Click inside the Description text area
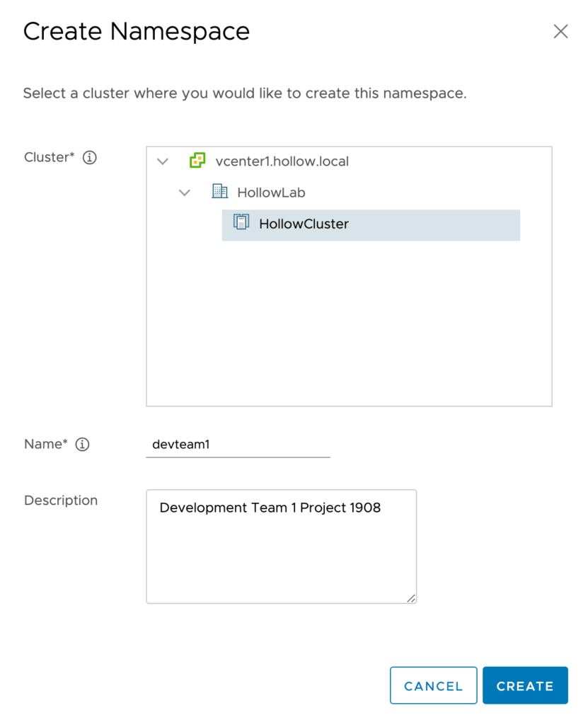The width and height of the screenshot is (588, 725). click(281, 552)
